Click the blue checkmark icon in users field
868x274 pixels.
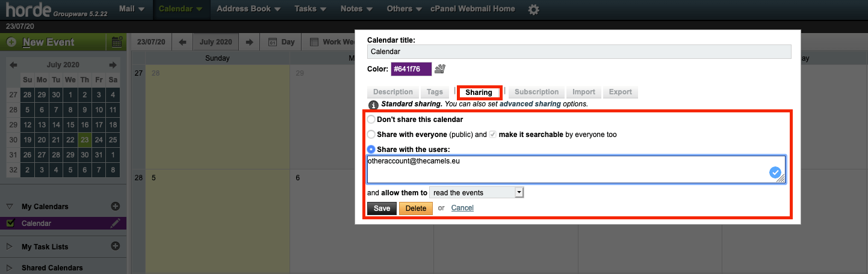[x=775, y=173]
